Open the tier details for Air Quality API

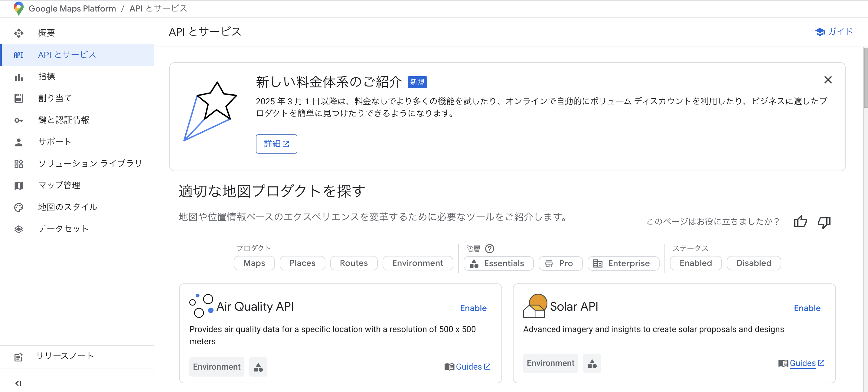[x=258, y=367]
